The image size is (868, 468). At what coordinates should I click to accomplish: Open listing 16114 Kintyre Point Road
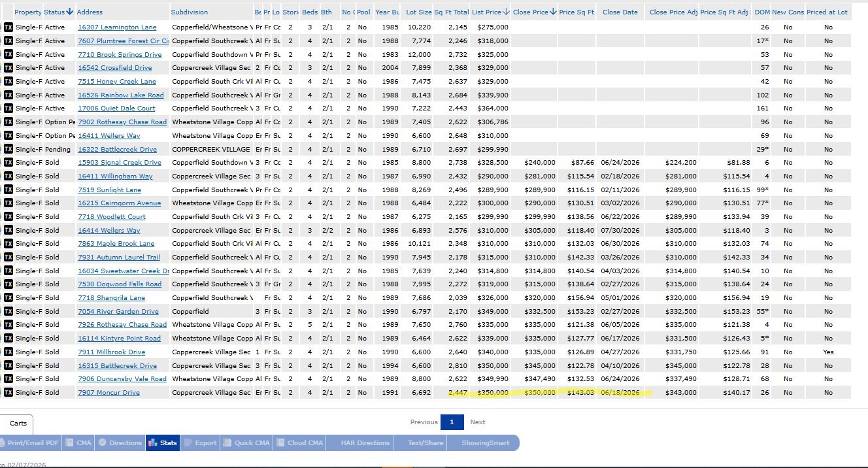click(119, 338)
